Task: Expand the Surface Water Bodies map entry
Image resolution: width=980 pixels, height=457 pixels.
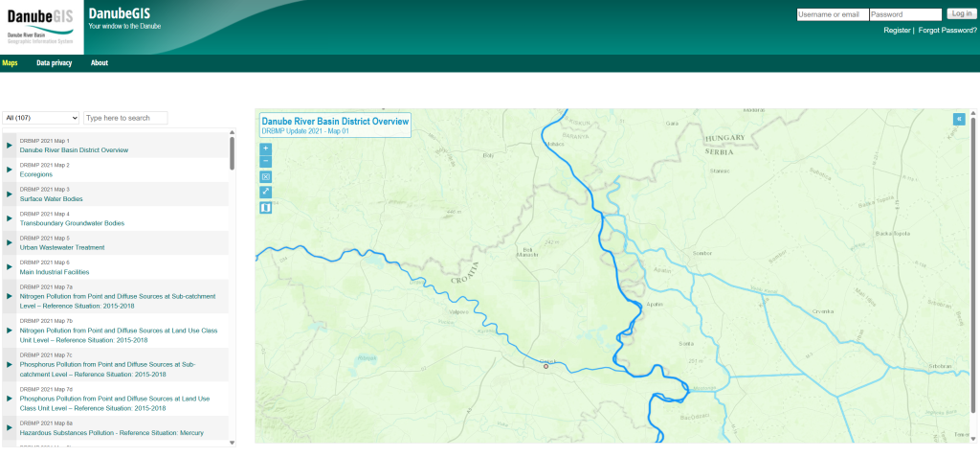Action: click(x=10, y=194)
